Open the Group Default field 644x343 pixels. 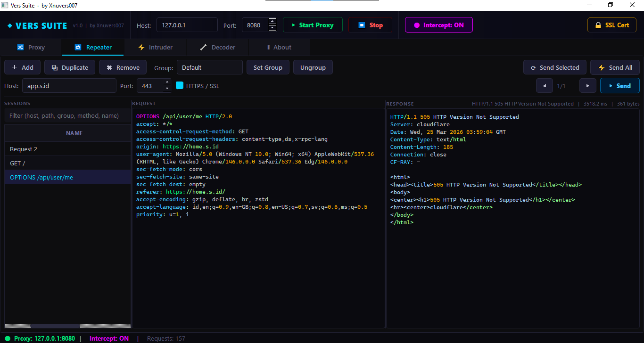[x=209, y=67]
